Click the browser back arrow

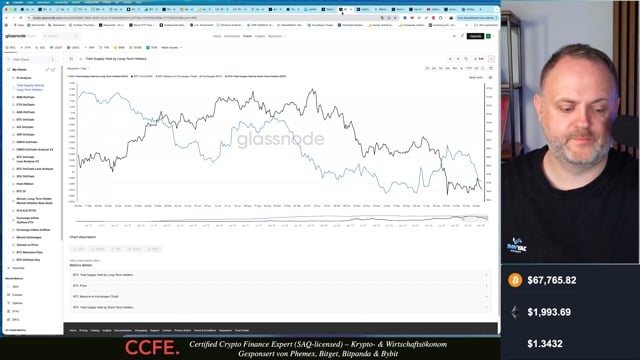(x=7, y=18)
